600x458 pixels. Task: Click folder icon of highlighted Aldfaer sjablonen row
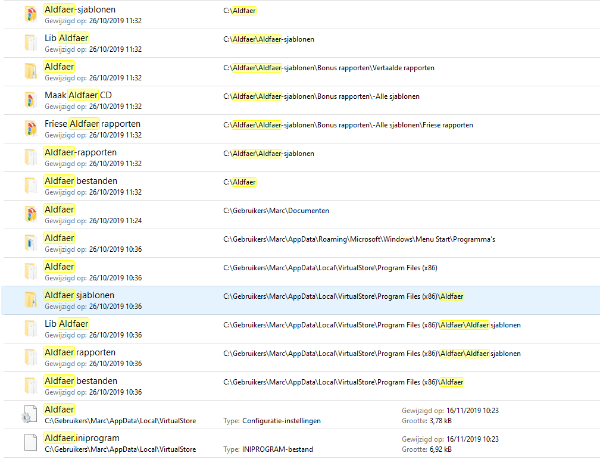30,299
